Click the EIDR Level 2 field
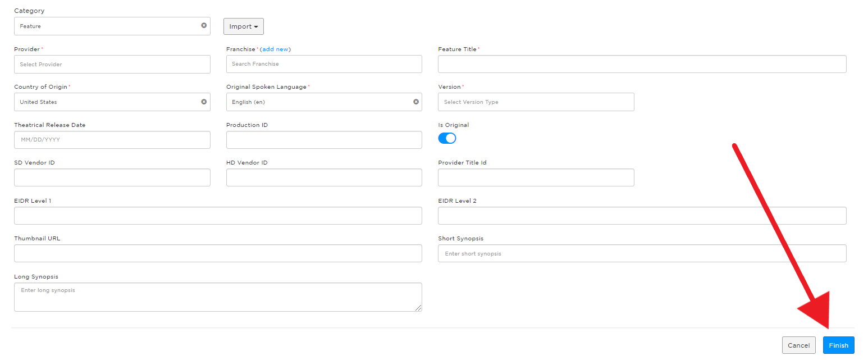The height and width of the screenshot is (360, 868). pyautogui.click(x=642, y=215)
